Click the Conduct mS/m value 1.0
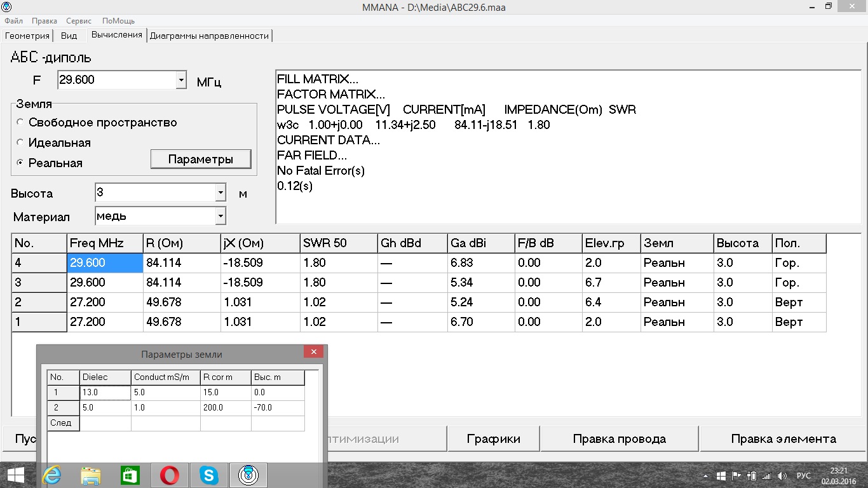The height and width of the screenshot is (488, 868). 166,408
